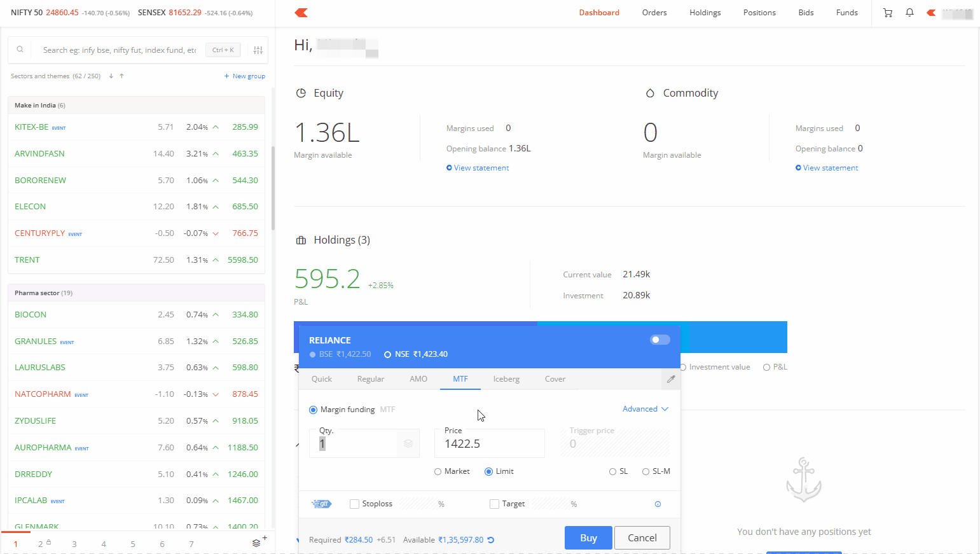Click the EVENT badge next to NATCOPHARM

[x=81, y=395]
